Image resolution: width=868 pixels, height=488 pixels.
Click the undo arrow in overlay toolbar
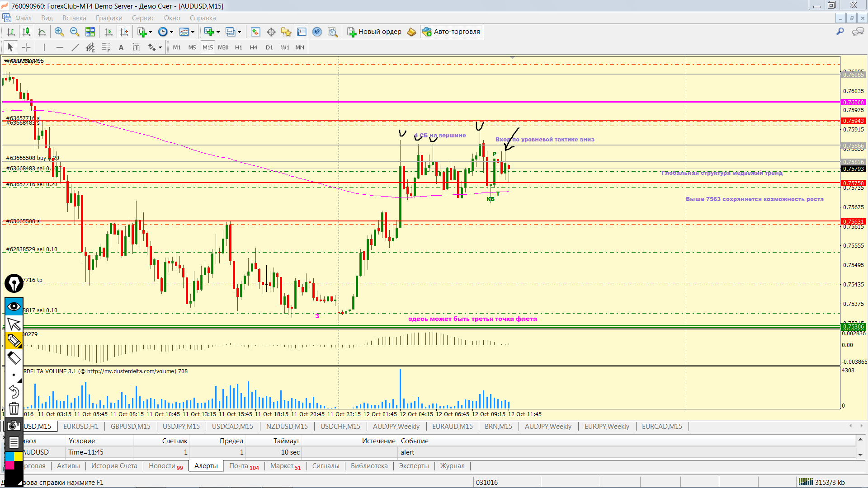click(14, 391)
